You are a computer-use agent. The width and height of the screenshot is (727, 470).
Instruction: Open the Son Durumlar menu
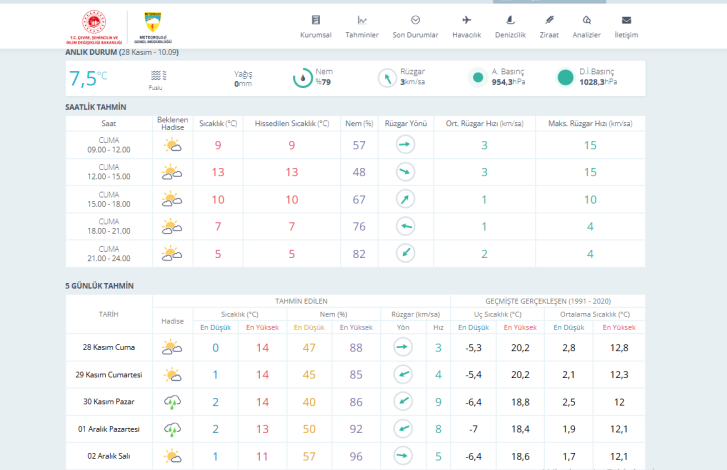click(x=414, y=27)
